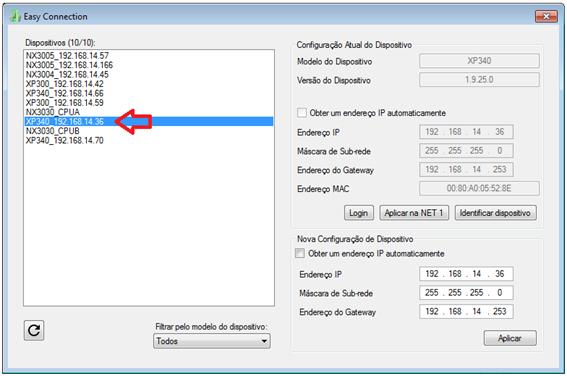Click the current Endereço do Gateway read-only field
The image size is (567, 376).
pos(466,170)
